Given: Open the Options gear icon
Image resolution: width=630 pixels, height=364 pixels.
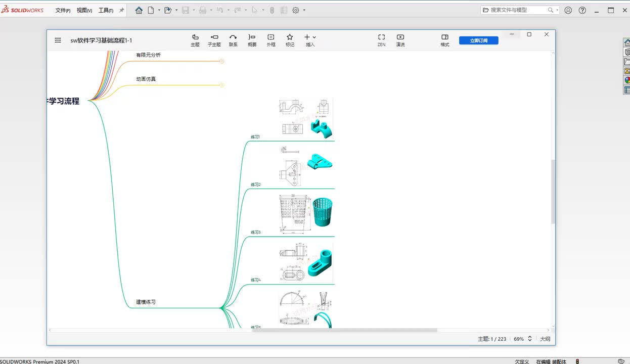Looking at the screenshot, I should pyautogui.click(x=296, y=10).
